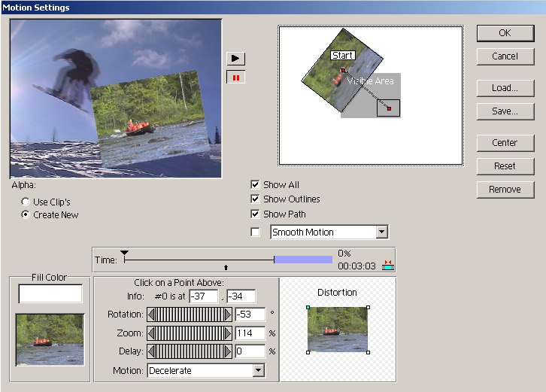This screenshot has width=546, height=392.
Task: Toggle the Show All checkbox
Action: (x=255, y=184)
